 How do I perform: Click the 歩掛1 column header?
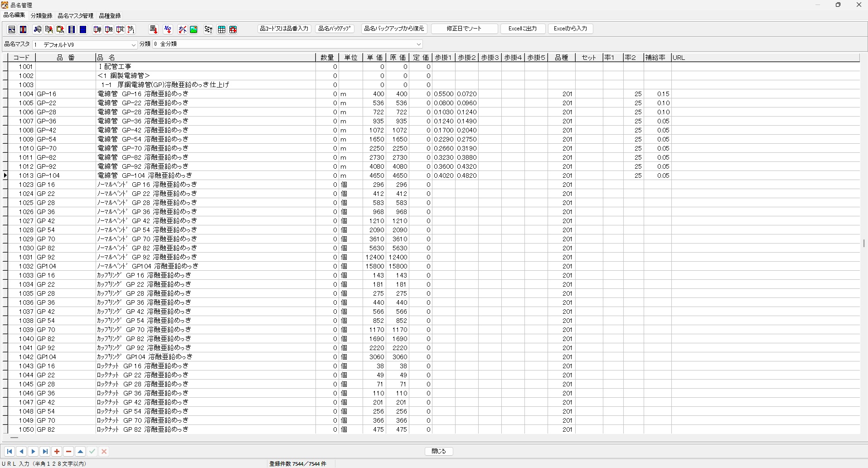click(444, 58)
